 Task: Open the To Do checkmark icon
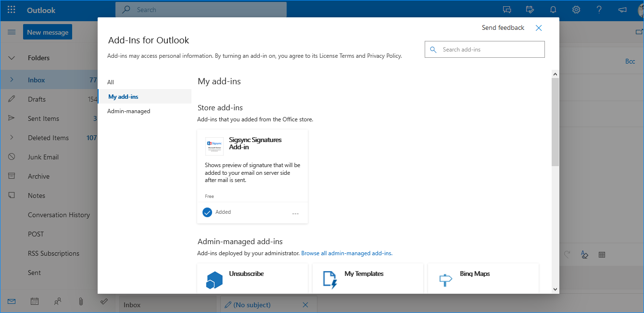tap(104, 301)
